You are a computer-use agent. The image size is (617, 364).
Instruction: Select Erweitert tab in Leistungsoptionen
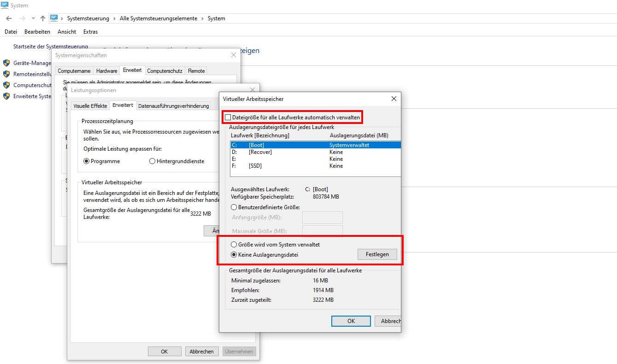123,105
